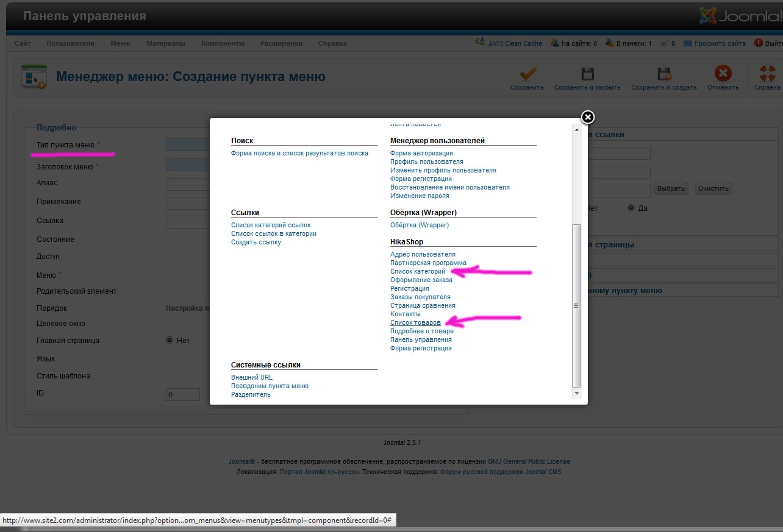
Task: Choose Список категорий under HikaShop
Action: click(418, 271)
